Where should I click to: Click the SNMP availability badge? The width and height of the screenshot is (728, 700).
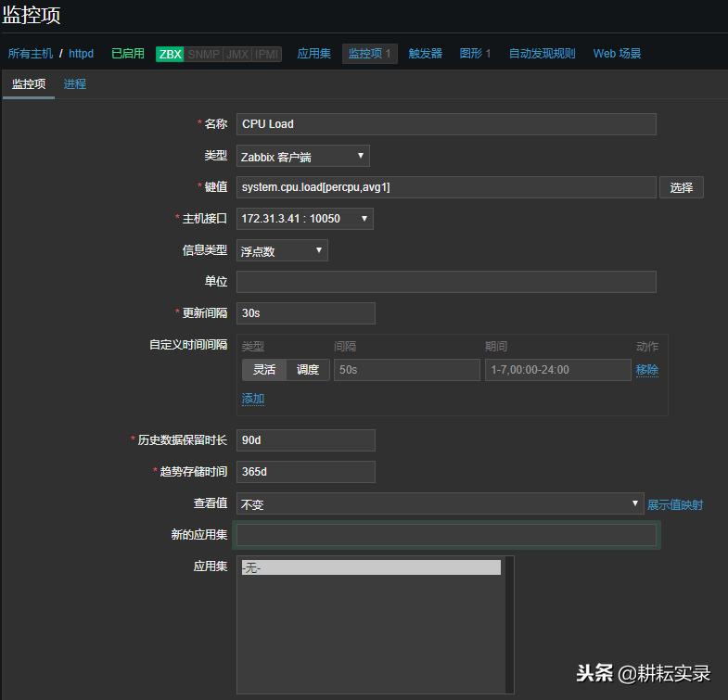coord(204,55)
